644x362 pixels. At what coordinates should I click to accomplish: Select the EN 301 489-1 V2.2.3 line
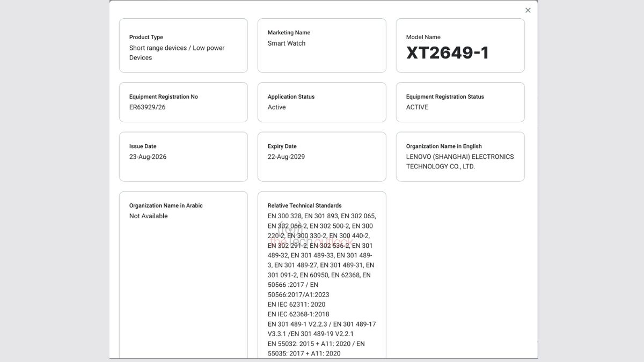[x=322, y=324]
